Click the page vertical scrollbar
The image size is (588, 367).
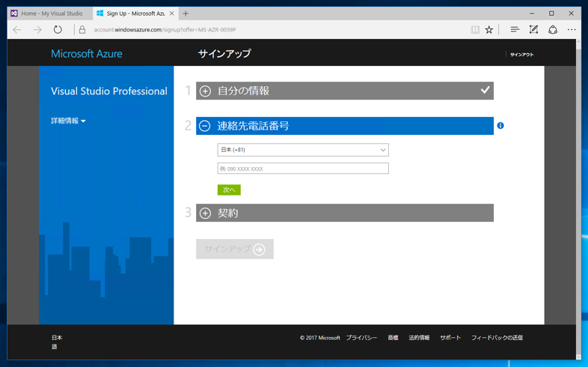pos(578,199)
